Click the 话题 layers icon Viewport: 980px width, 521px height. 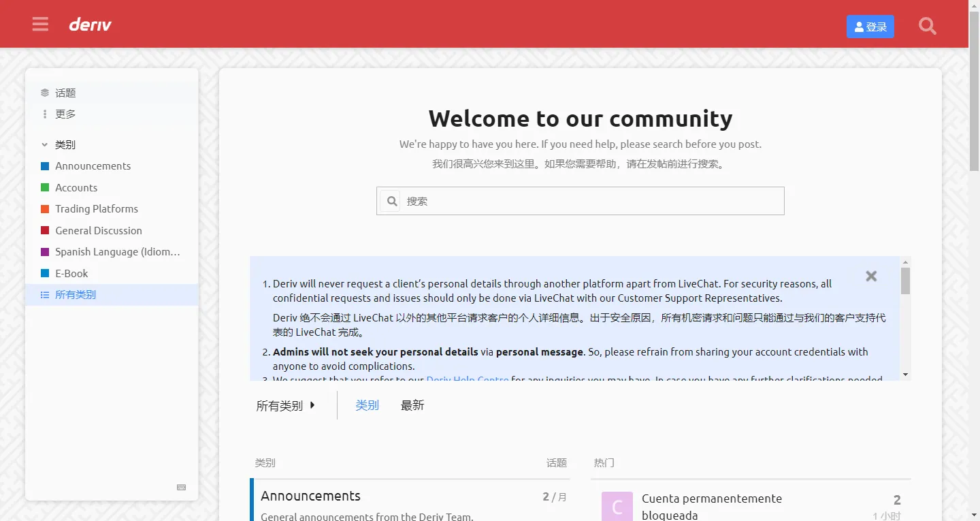point(45,93)
